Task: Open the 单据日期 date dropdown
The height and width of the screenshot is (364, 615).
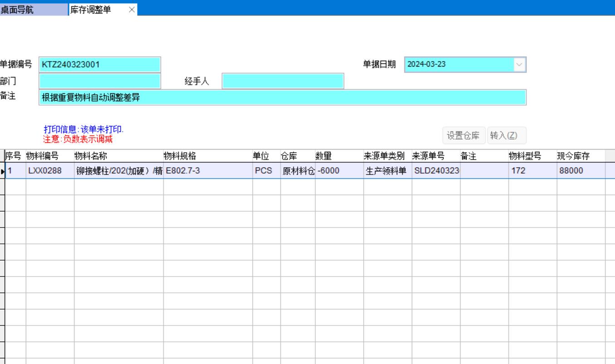Action: pyautogui.click(x=520, y=64)
